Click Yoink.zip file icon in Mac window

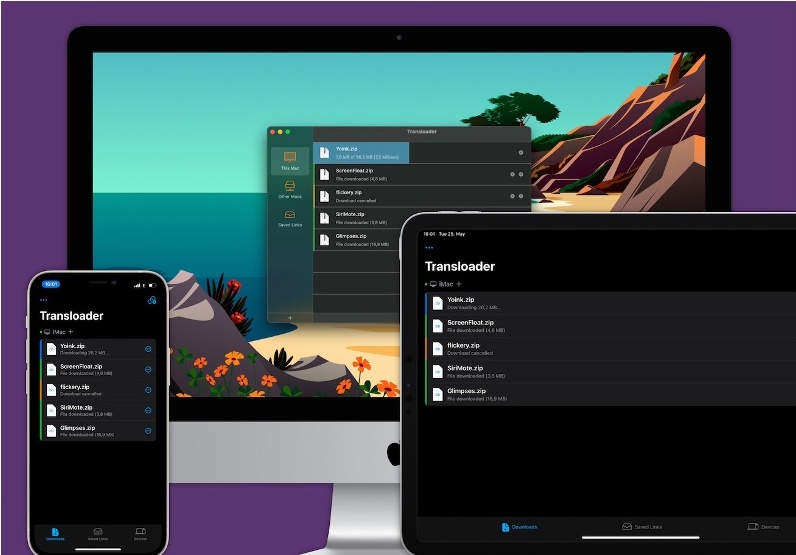[324, 153]
